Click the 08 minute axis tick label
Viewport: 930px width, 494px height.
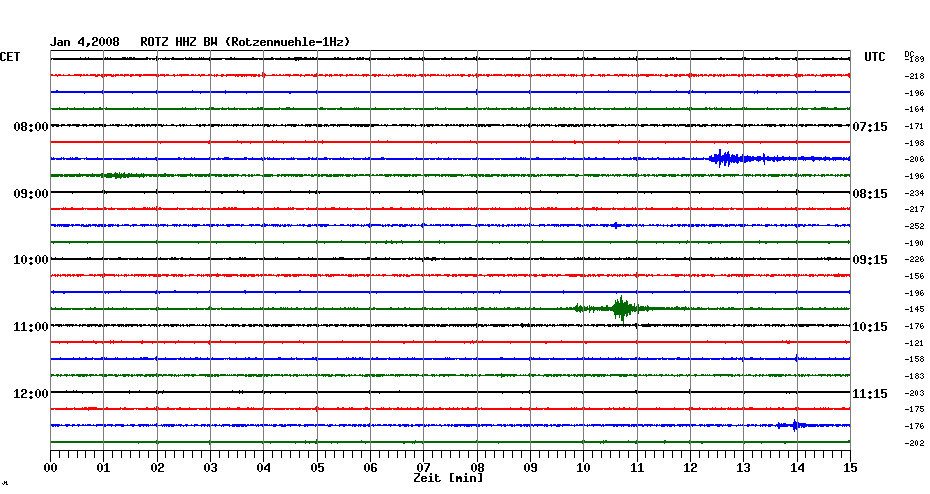477,468
